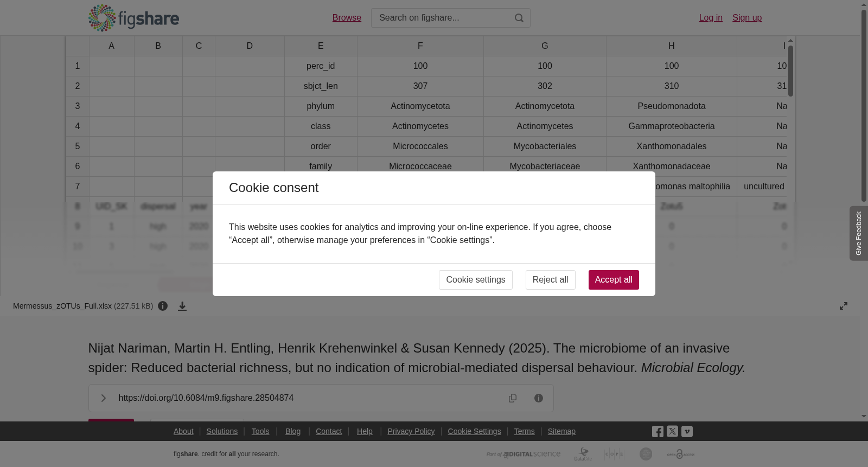The height and width of the screenshot is (467, 868).
Task: Show info about the DOI citation
Action: point(539,398)
